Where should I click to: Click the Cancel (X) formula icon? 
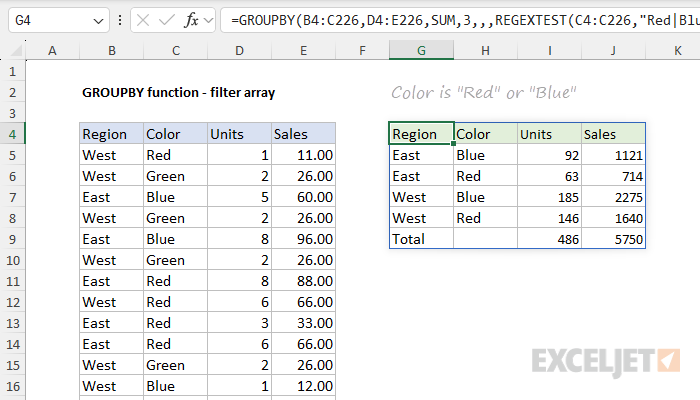tap(143, 21)
